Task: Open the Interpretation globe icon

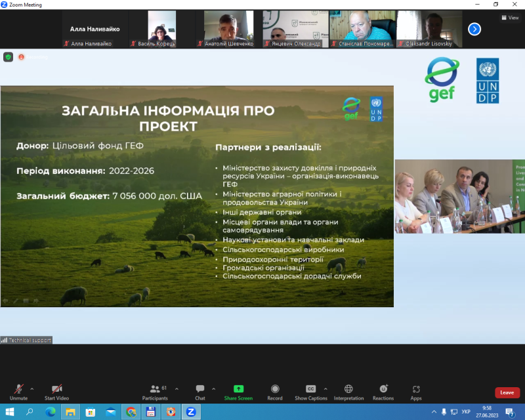Action: pos(348,392)
